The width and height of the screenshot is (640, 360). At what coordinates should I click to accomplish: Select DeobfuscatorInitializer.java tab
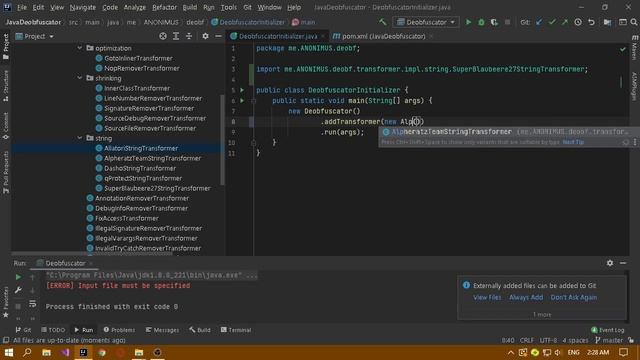click(x=278, y=36)
